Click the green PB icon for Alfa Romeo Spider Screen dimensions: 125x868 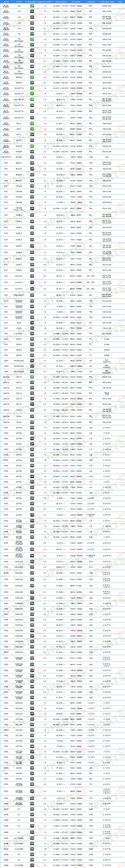(32, 146)
